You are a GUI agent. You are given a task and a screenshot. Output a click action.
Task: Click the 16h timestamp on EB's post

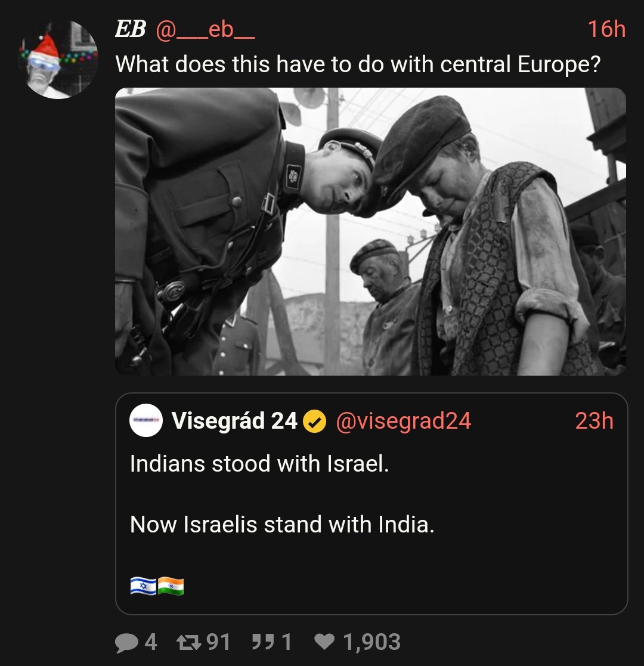pos(606,29)
